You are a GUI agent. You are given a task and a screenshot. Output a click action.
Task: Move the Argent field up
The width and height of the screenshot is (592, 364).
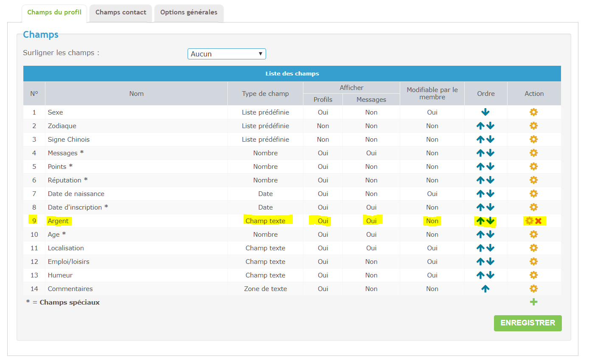[480, 221]
